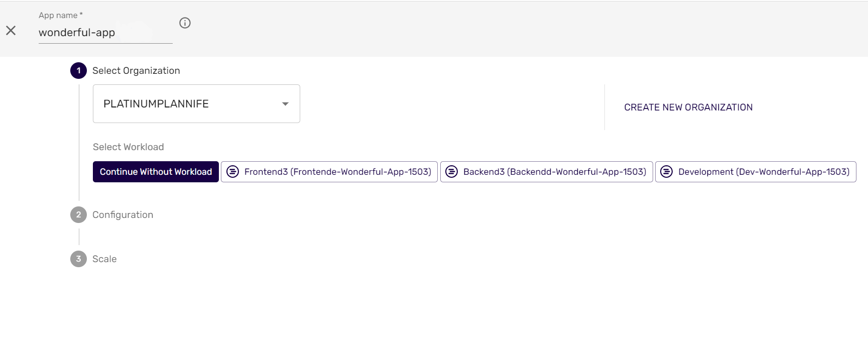Open the PLATINUMPLANNIFE organization dropdown
Viewport: 868px width, 339px height.
pos(196,104)
